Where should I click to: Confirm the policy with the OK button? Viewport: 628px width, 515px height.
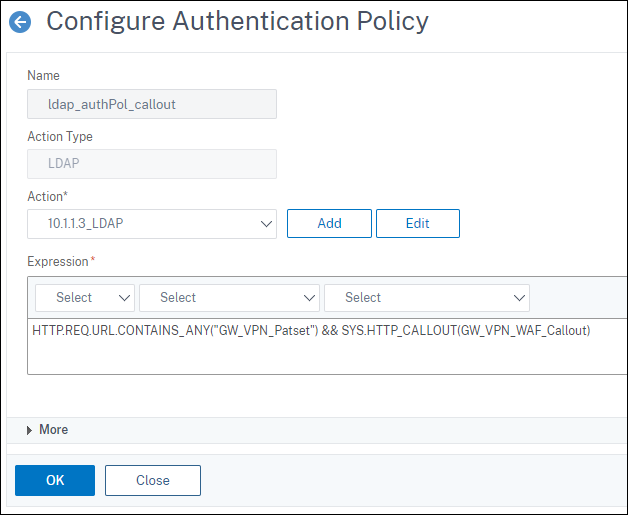[55, 480]
